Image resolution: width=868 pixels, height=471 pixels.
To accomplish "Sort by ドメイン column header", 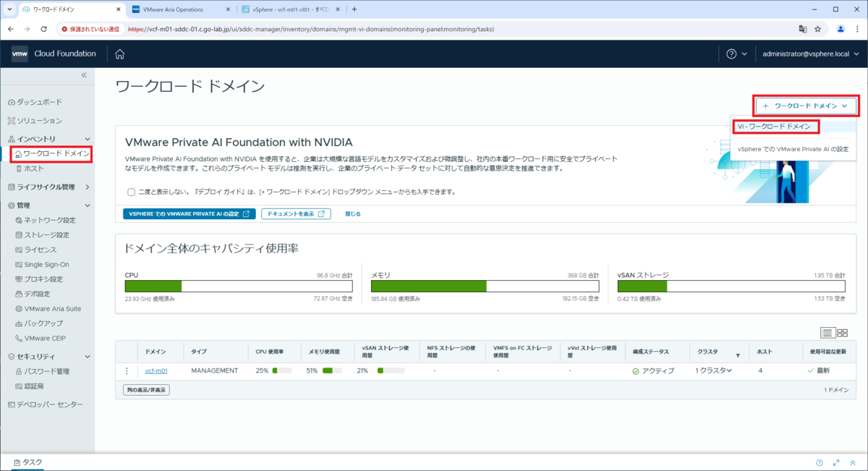I will (x=156, y=352).
